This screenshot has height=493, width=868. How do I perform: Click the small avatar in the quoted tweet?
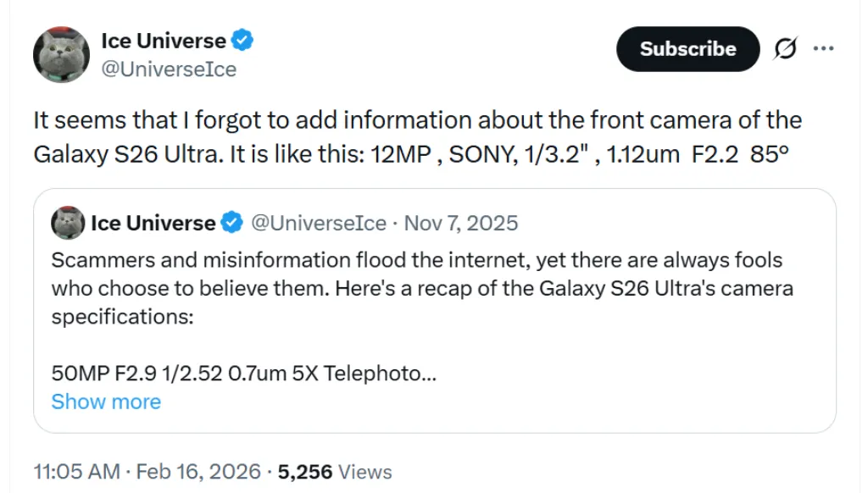click(x=68, y=223)
